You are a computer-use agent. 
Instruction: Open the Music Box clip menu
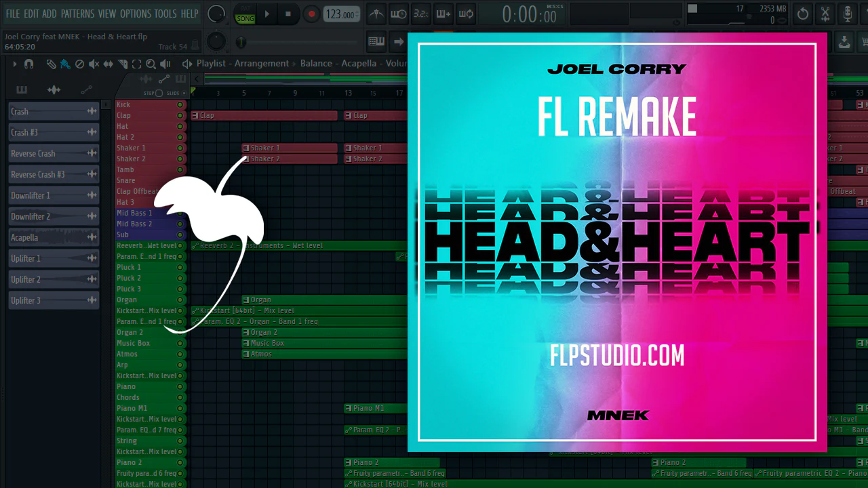coord(246,343)
